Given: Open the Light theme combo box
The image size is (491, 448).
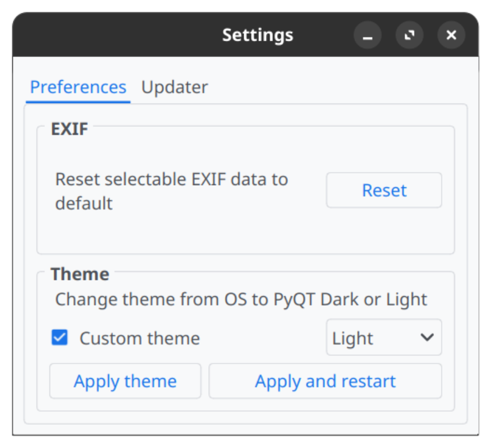Looking at the screenshot, I should 372,337.
